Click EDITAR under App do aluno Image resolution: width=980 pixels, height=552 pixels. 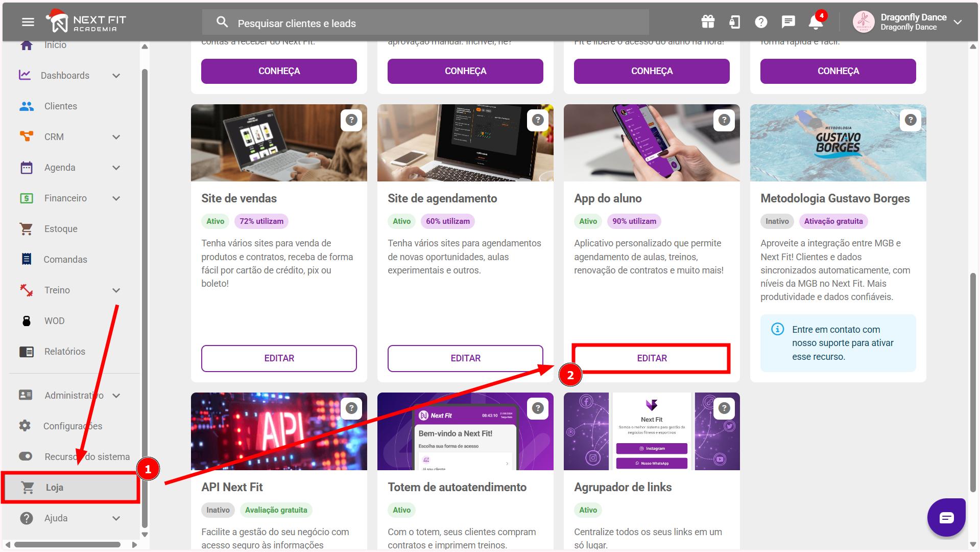pyautogui.click(x=652, y=358)
